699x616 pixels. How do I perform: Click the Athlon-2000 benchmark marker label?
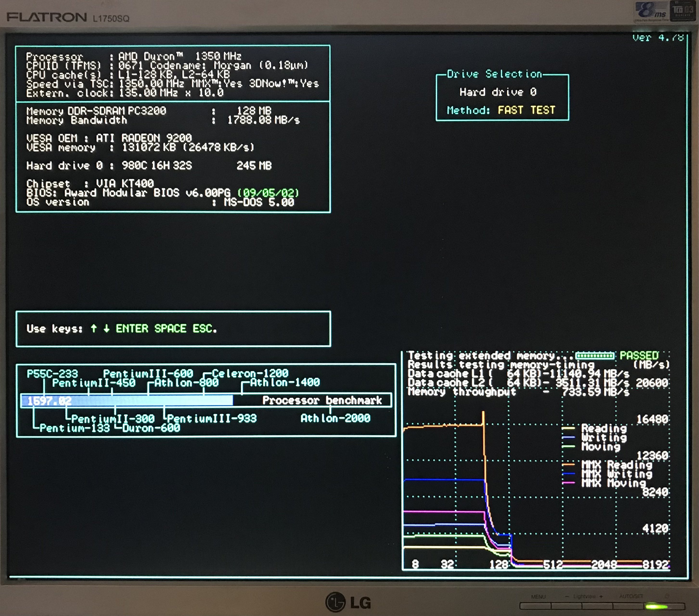[335, 418]
